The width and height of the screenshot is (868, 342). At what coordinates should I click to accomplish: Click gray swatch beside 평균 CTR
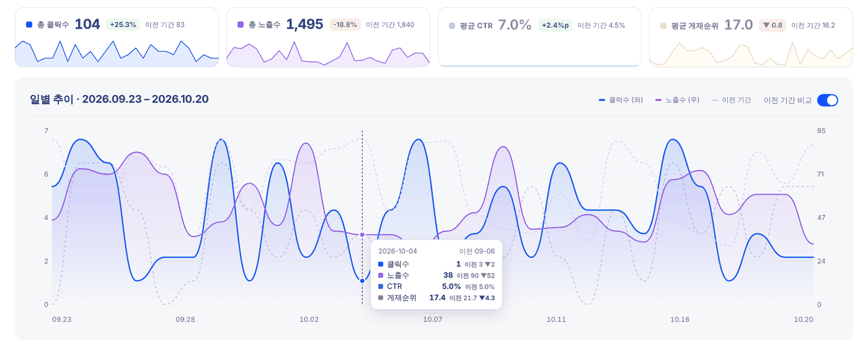click(452, 26)
